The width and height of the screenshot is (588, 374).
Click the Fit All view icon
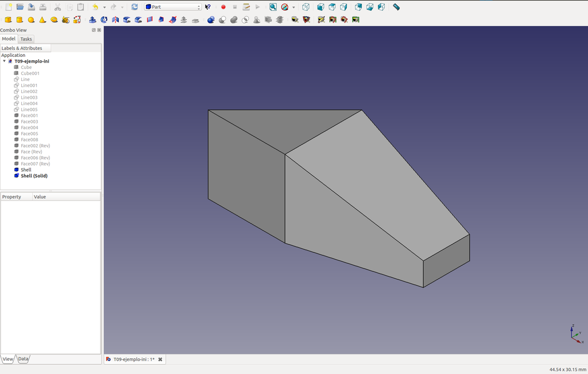[x=273, y=7]
